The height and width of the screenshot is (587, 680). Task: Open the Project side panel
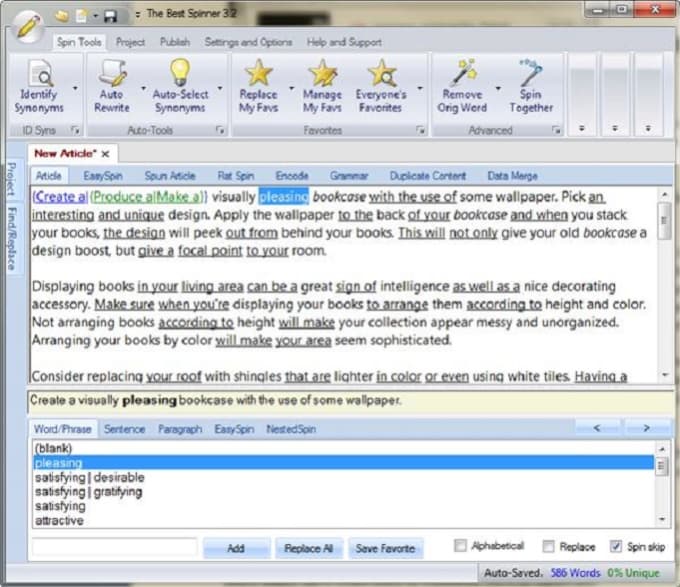pyautogui.click(x=12, y=179)
